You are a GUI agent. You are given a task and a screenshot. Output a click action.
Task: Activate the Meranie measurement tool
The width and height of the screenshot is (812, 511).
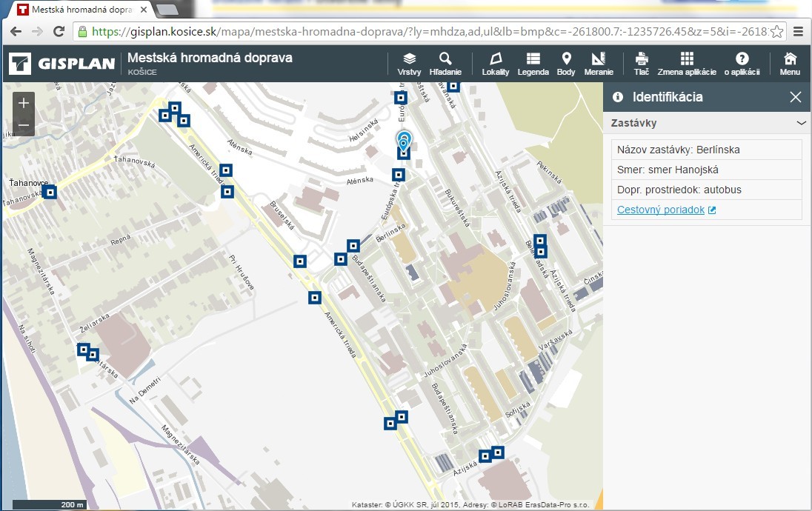click(598, 64)
